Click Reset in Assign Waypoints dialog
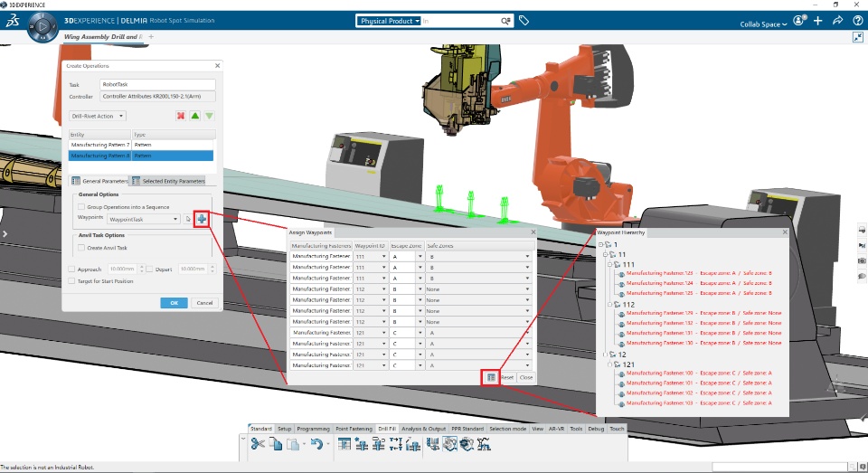Image resolution: width=868 pixels, height=473 pixels. pyautogui.click(x=507, y=377)
